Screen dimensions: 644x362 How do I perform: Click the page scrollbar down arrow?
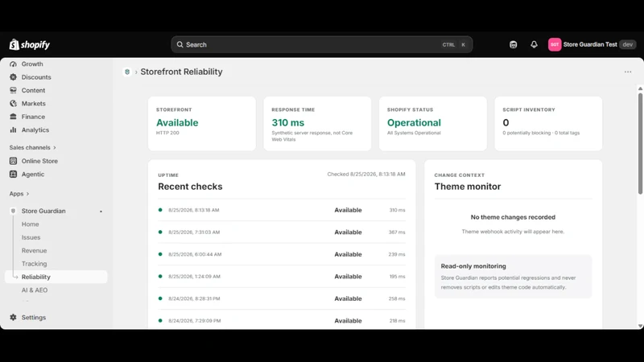pyautogui.click(x=640, y=326)
